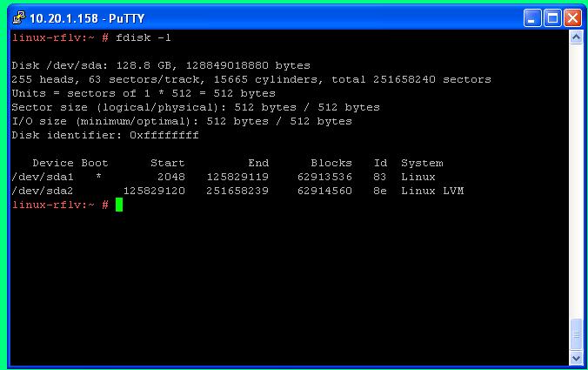
Task: Click the Blocks column header
Action: (x=331, y=163)
